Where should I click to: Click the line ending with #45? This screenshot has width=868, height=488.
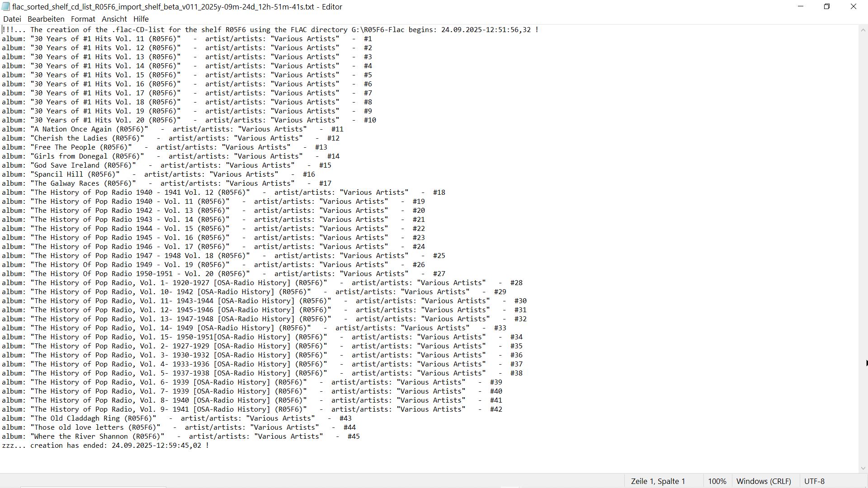pos(181,436)
